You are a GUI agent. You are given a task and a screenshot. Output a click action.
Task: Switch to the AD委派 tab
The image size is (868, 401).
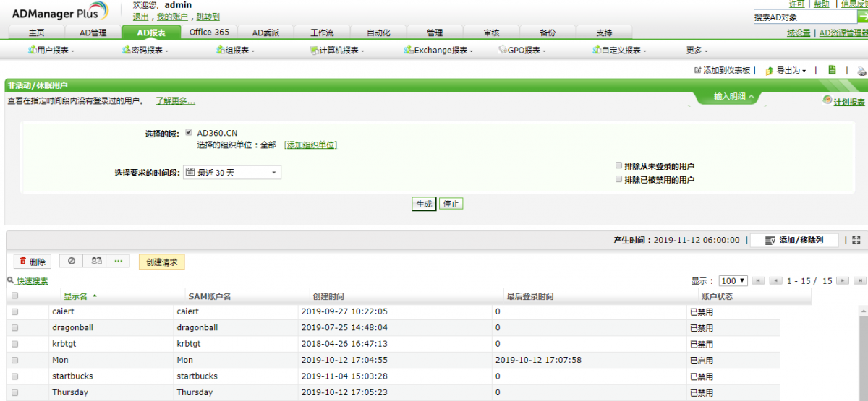(265, 33)
